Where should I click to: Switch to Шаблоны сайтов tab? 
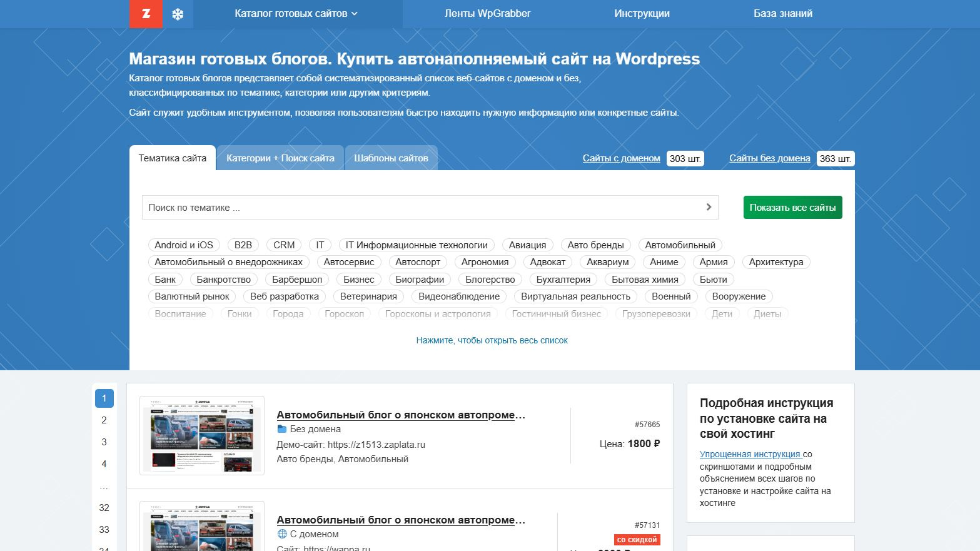click(391, 158)
